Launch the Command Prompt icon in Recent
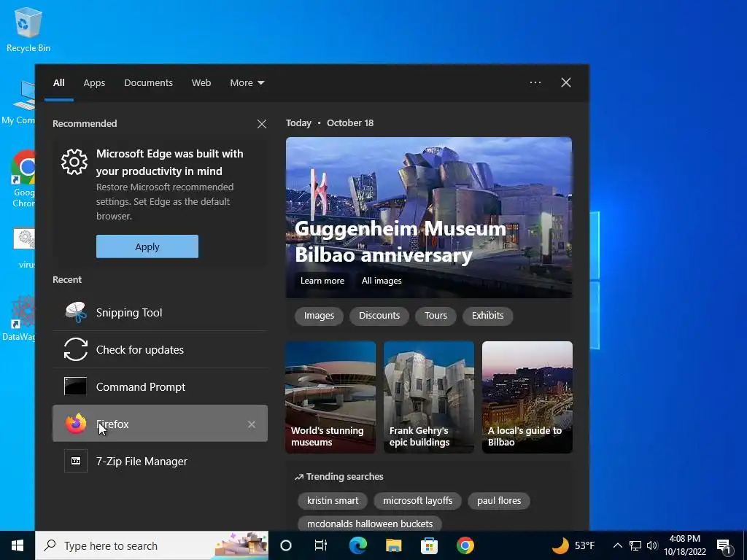The image size is (747, 560). [75, 386]
